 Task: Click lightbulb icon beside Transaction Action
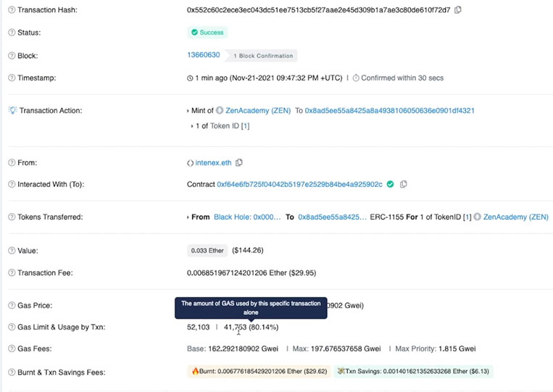point(12,110)
